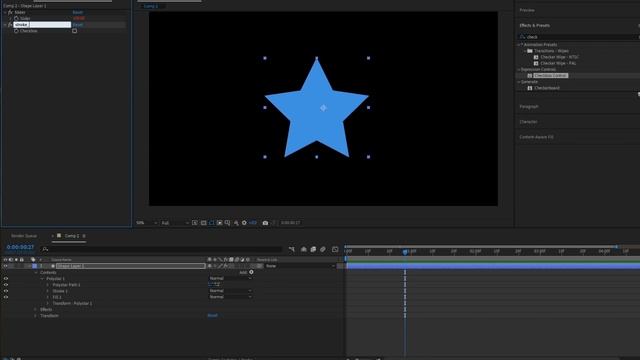Expand Transform: Polystar 1 properties
The image size is (640, 360).
[48, 303]
